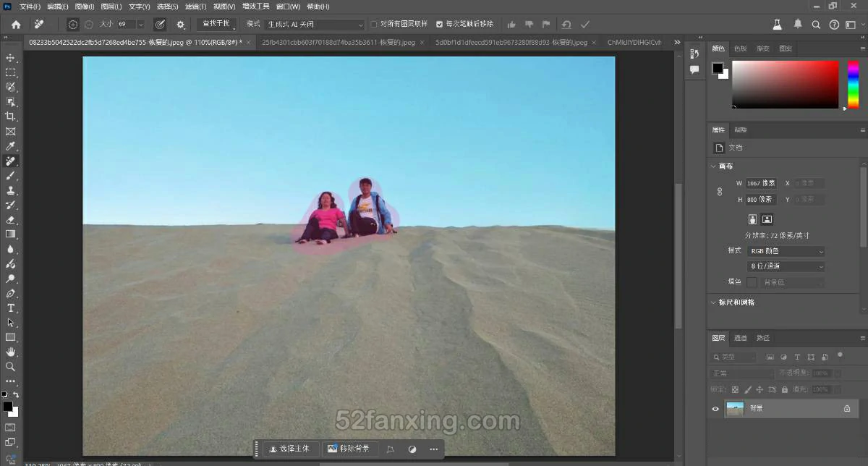Open more options in contextual task bar
This screenshot has width=868, height=466.
coord(434,449)
